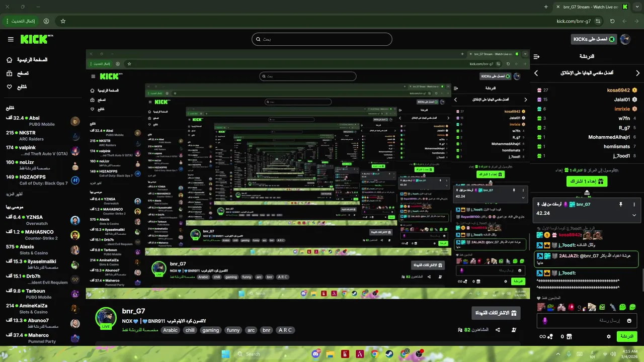Open the Arabic tag

click(x=170, y=330)
